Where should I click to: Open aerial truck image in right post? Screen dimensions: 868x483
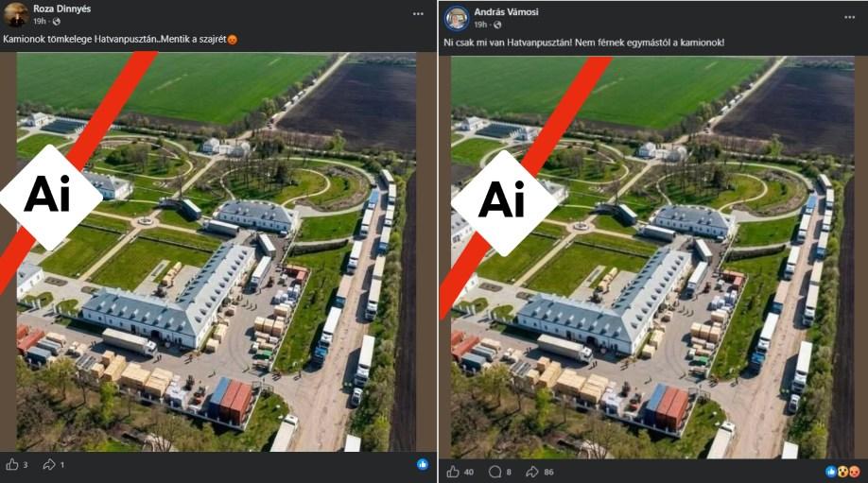(x=652, y=257)
